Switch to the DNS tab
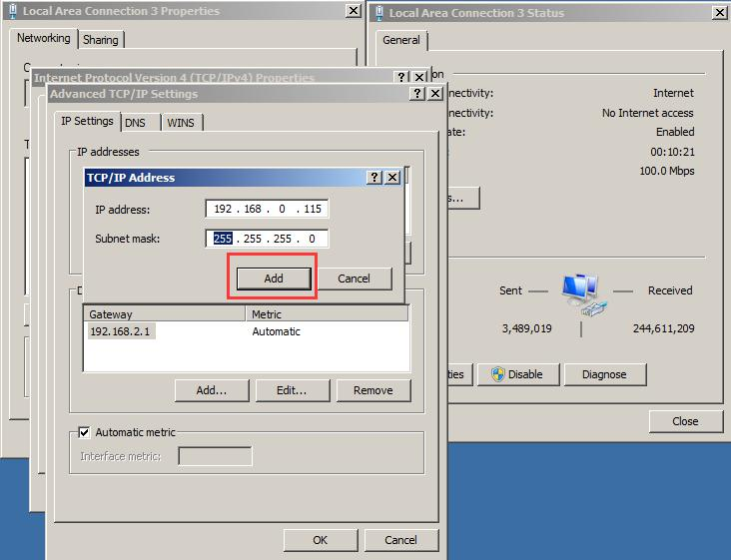The width and height of the screenshot is (731, 560). [135, 122]
